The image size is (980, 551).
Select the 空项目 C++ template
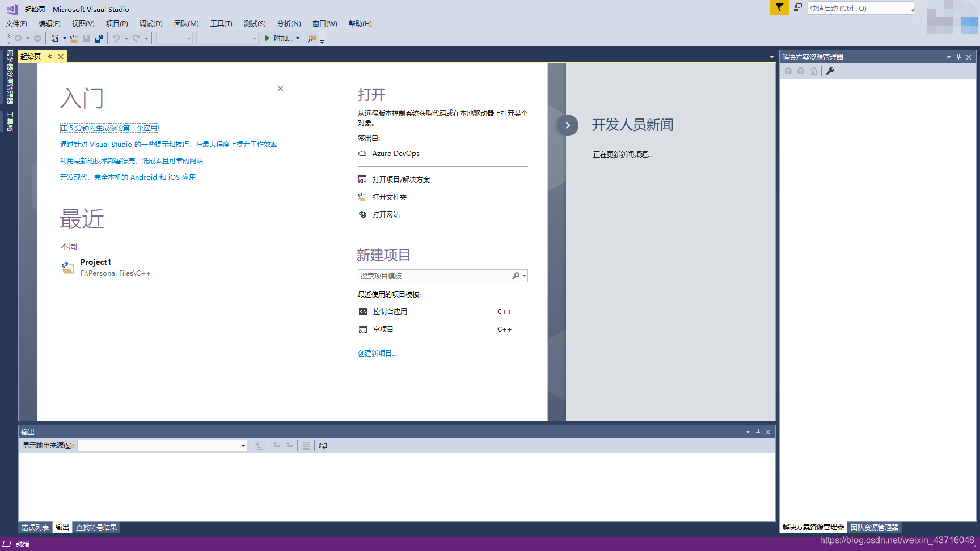coord(435,329)
